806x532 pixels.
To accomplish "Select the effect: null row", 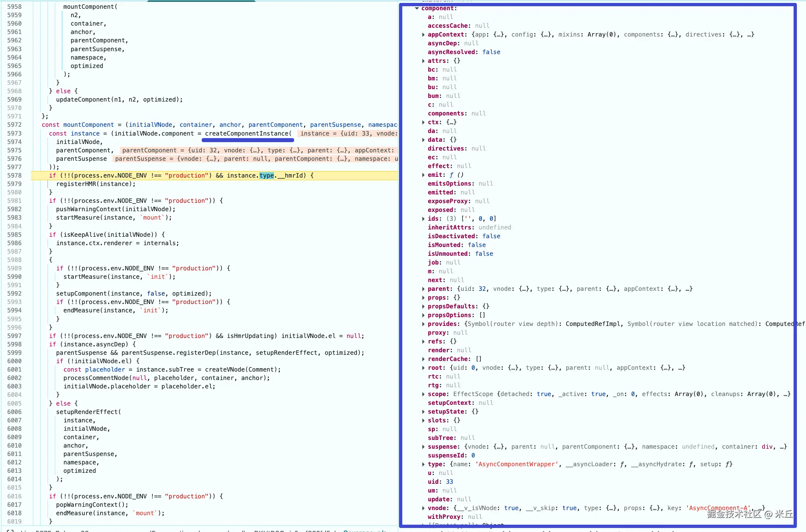I will click(x=449, y=166).
